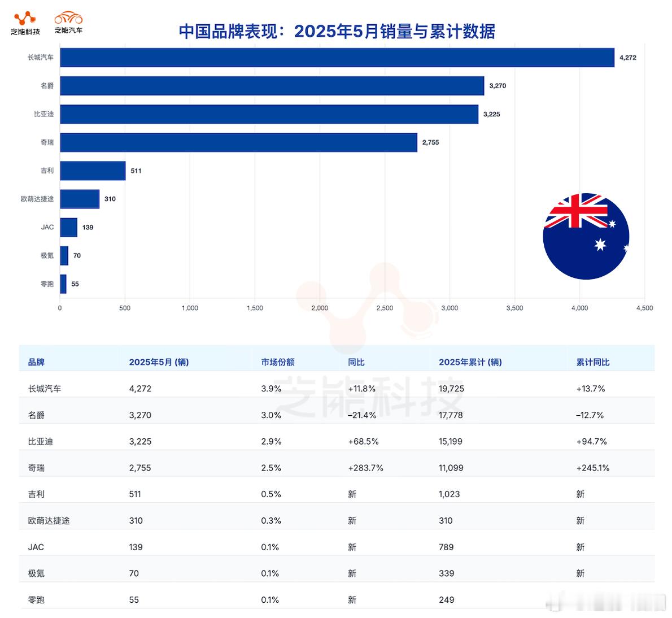Select the 长城汽车 bar in chart
The image size is (672, 618).
[337, 58]
